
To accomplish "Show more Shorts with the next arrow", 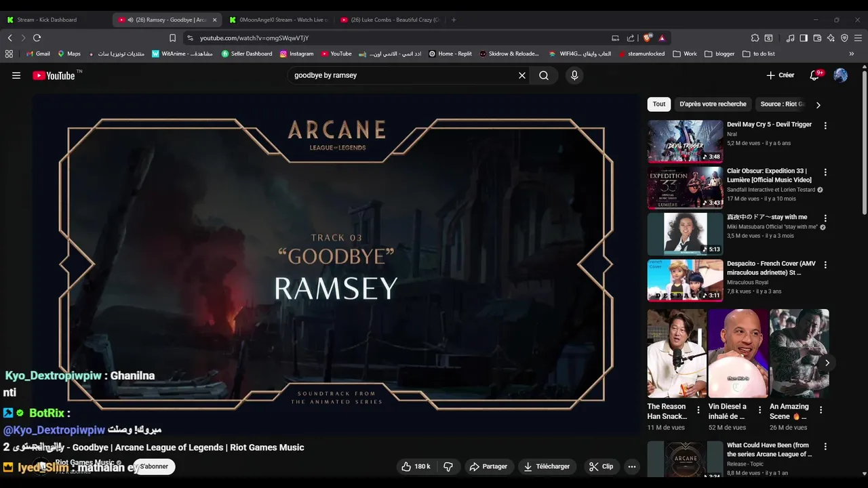I will click(827, 363).
